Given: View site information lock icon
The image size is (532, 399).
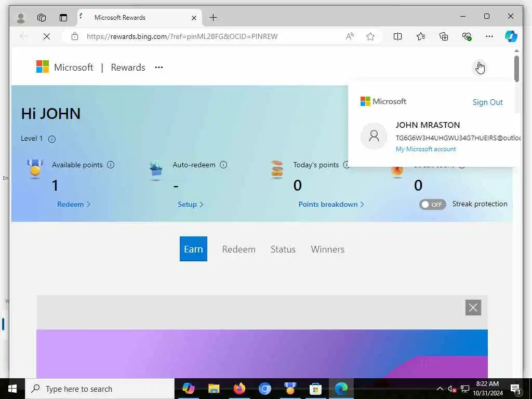Looking at the screenshot, I should pos(75,36).
